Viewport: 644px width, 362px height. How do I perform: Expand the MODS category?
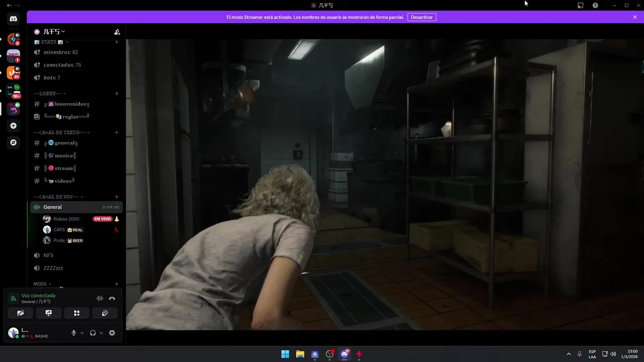pyautogui.click(x=42, y=284)
